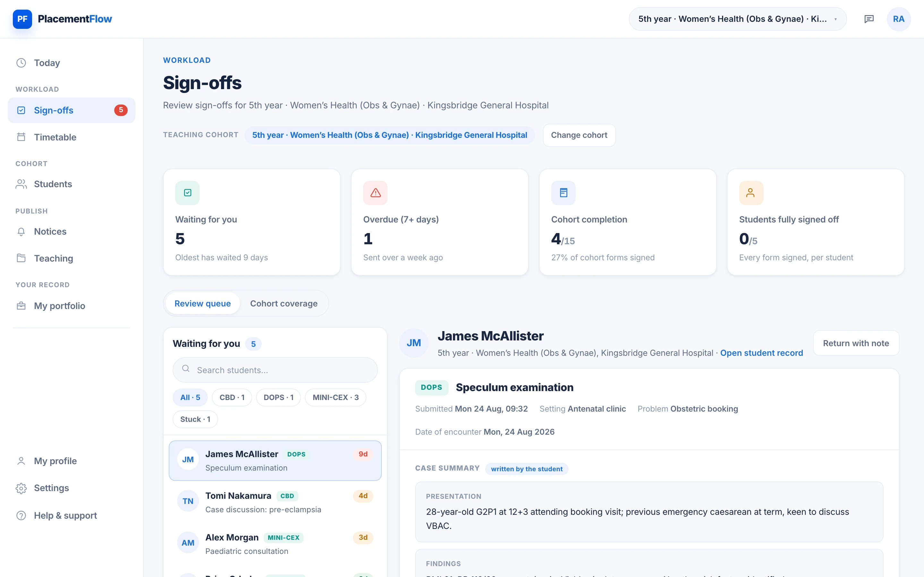924x577 pixels.
Task: Open the messages chat icon
Action: (x=869, y=19)
